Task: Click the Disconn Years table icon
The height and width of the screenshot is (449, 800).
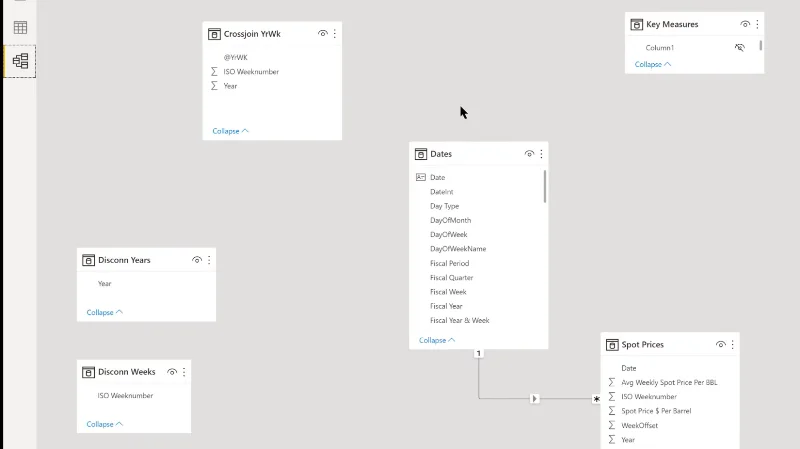Action: [88, 260]
